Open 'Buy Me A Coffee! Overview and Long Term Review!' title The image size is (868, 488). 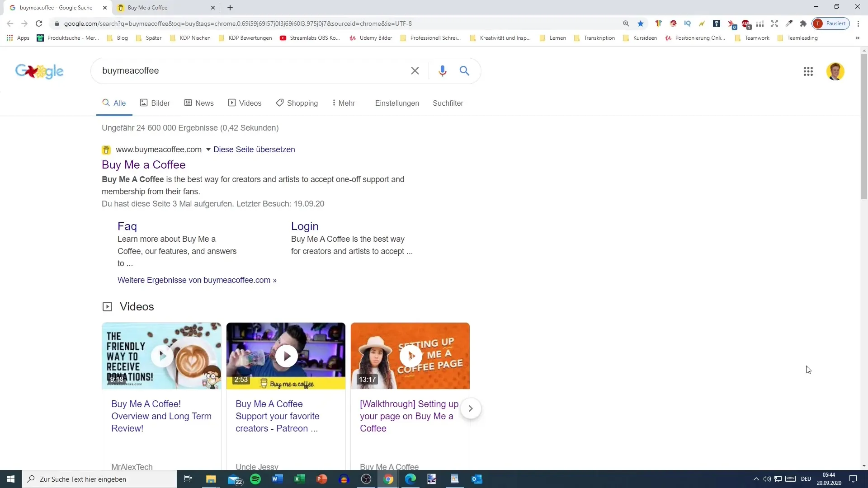(x=161, y=416)
